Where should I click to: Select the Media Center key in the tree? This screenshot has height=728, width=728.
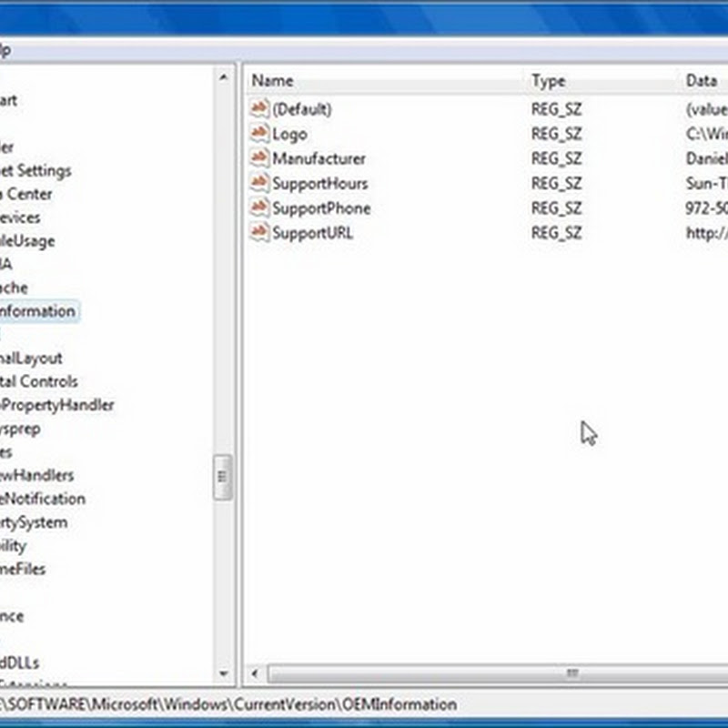click(x=26, y=194)
